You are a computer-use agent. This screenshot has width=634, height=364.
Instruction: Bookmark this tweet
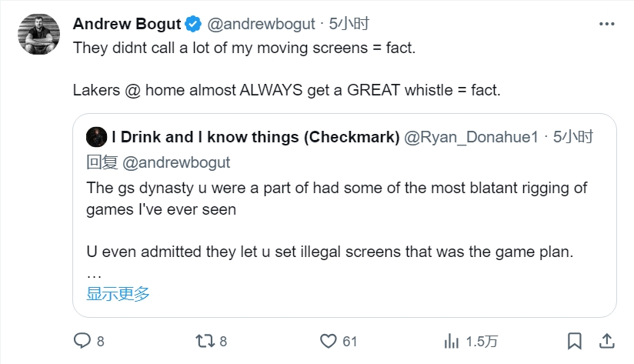click(x=574, y=340)
